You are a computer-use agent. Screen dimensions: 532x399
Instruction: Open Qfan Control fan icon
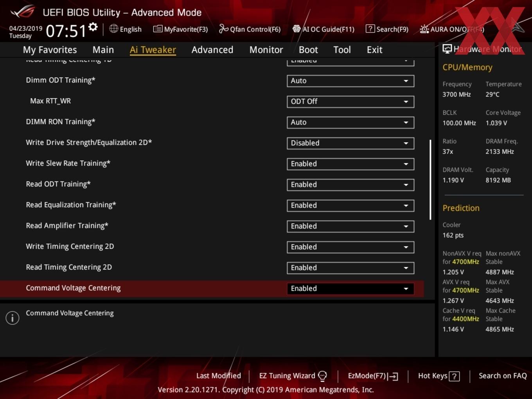(223, 29)
